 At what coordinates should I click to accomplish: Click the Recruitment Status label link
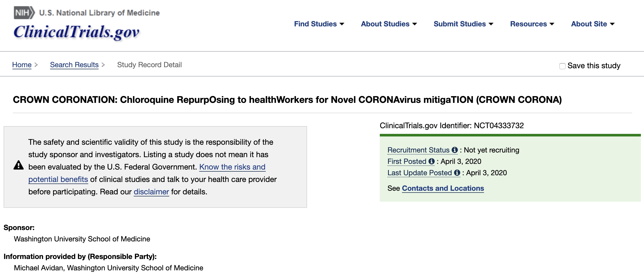[x=418, y=150]
